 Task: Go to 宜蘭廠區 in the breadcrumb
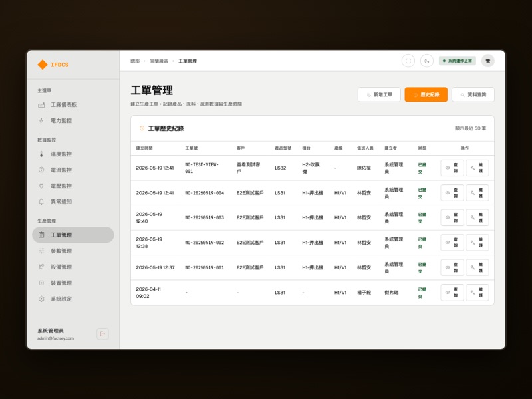159,61
